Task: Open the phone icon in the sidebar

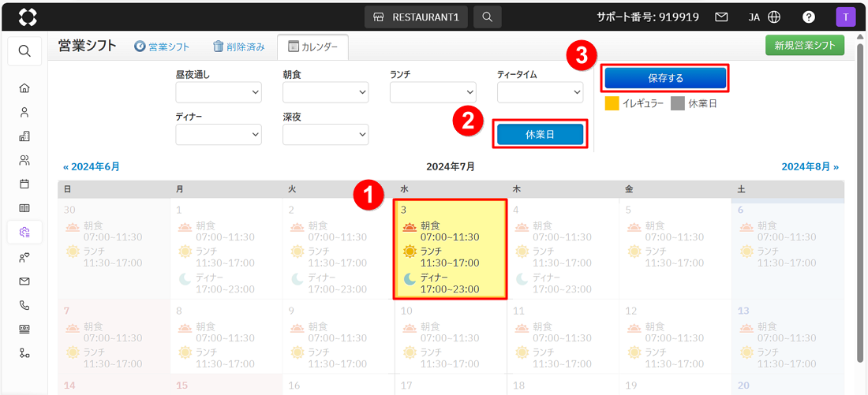Action: (x=24, y=305)
